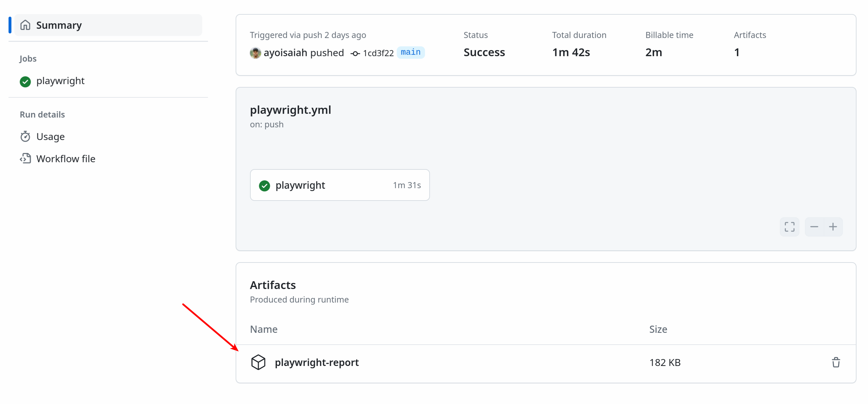
Task: Open the playwright-report artifact
Action: pos(316,362)
